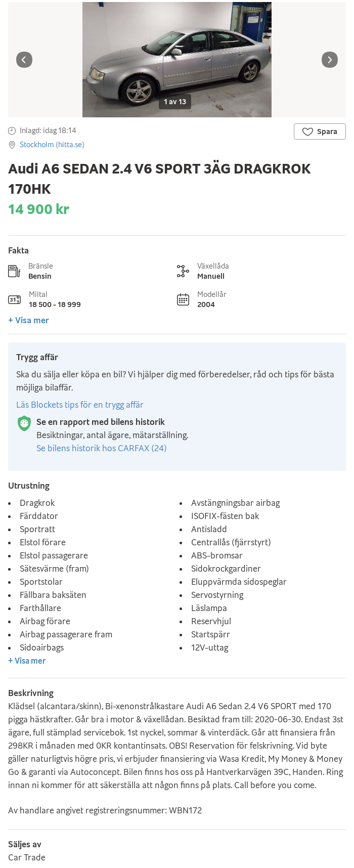Click the location pin icon
Screen dimensions: 354x868
pyautogui.click(x=12, y=145)
